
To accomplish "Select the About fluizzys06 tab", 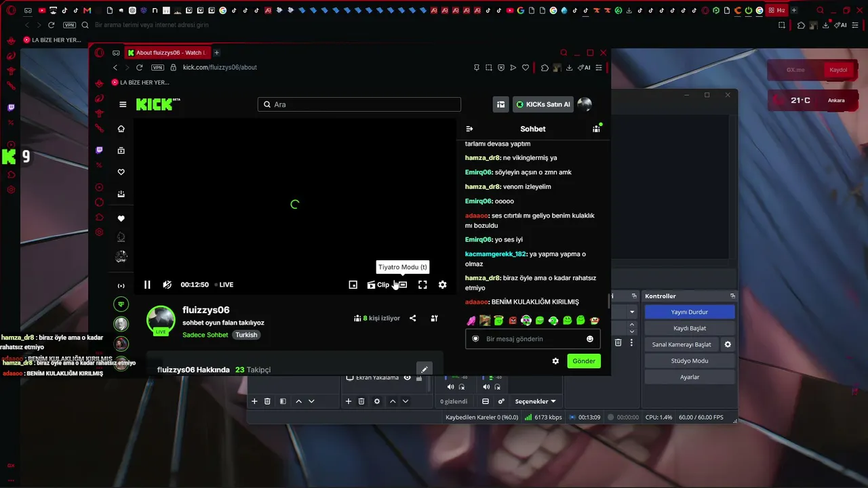I will pyautogui.click(x=167, y=53).
